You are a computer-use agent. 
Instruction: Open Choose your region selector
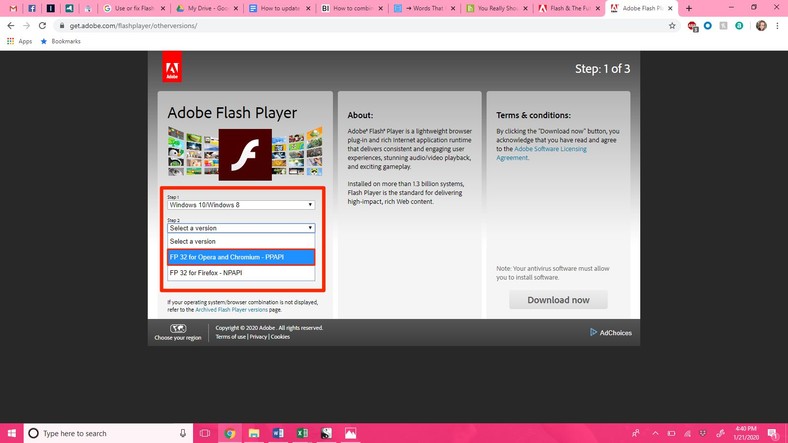click(x=178, y=333)
